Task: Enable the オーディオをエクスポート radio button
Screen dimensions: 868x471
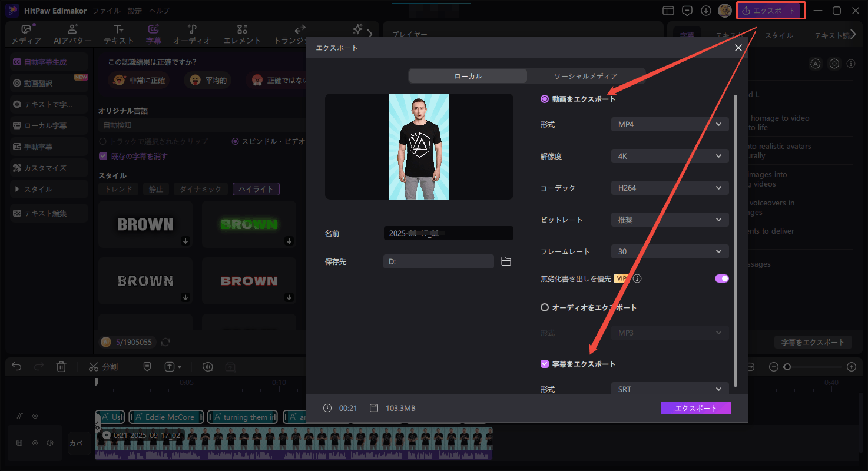Action: [x=544, y=307]
